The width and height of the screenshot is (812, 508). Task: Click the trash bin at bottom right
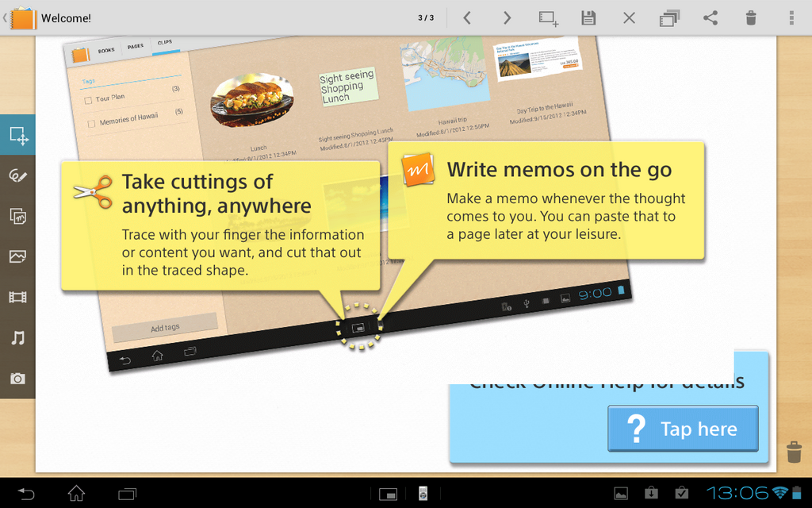[x=794, y=452]
